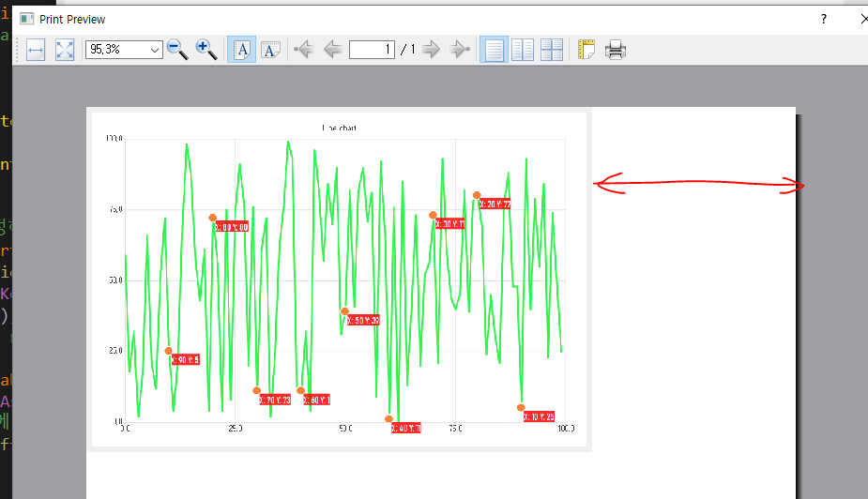Click the page number input field

tap(372, 50)
